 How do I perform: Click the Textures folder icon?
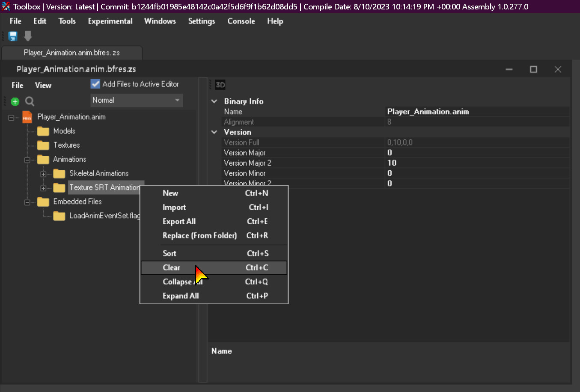43,145
